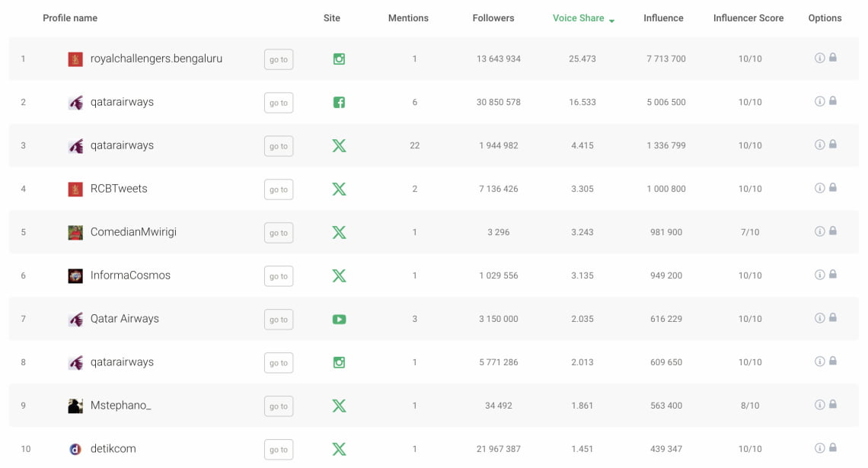Open Mstephano_ profile name link

120,406
